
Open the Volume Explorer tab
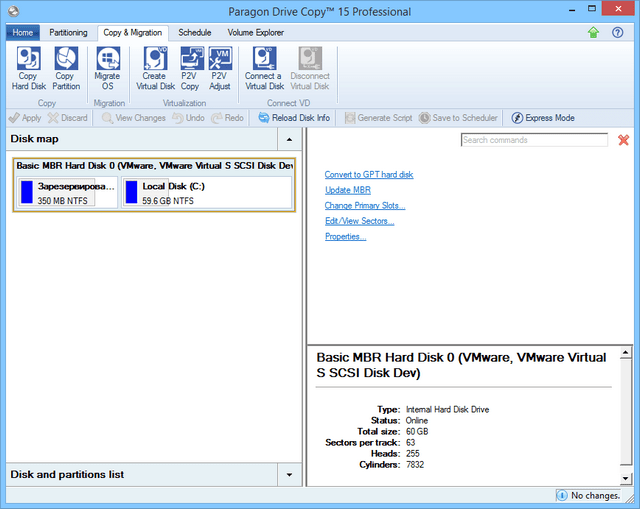click(255, 32)
